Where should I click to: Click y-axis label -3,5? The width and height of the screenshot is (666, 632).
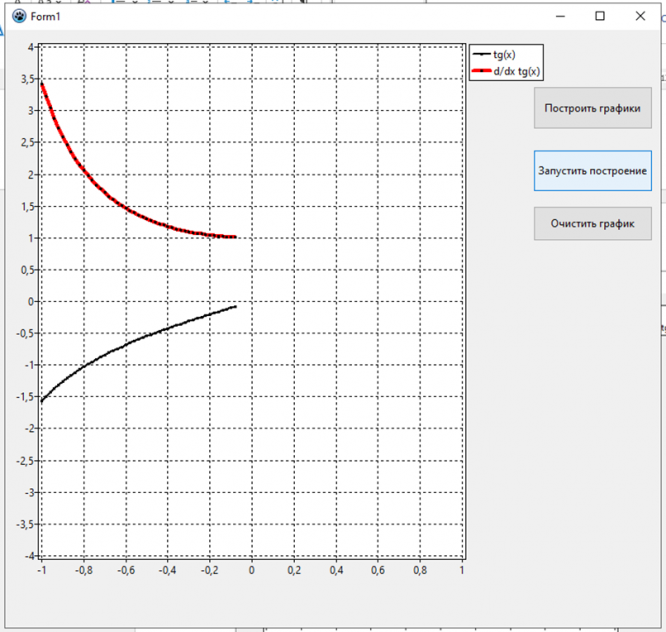pyautogui.click(x=25, y=524)
